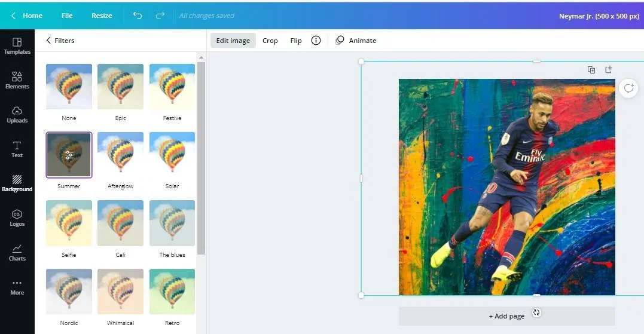Apply the Solar filter
The height and width of the screenshot is (334, 644).
pos(172,155)
